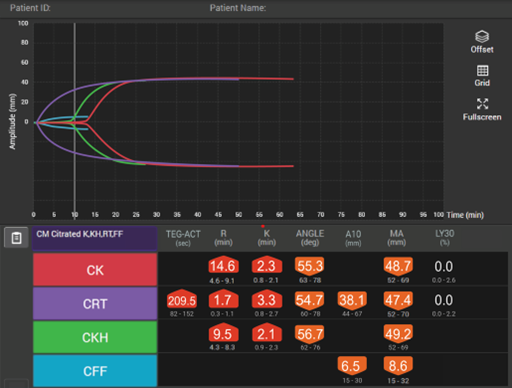Viewport: 512px width, 388px height.
Task: Click the TEG-ACT column header
Action: click(183, 238)
